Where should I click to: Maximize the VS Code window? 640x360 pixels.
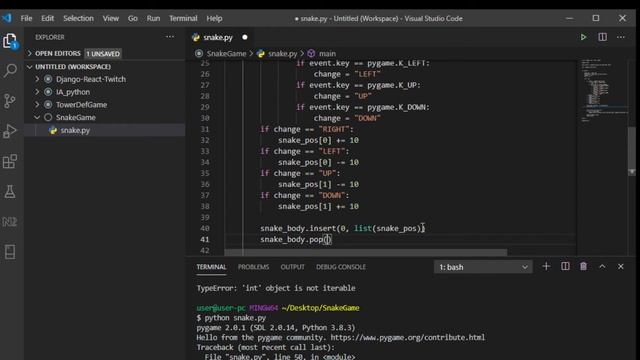596,18
